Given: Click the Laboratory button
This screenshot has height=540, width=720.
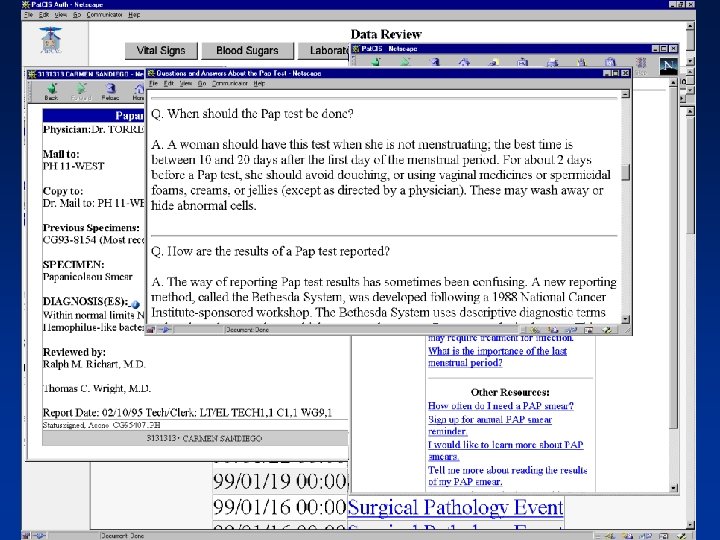Looking at the screenshot, I should point(324,51).
